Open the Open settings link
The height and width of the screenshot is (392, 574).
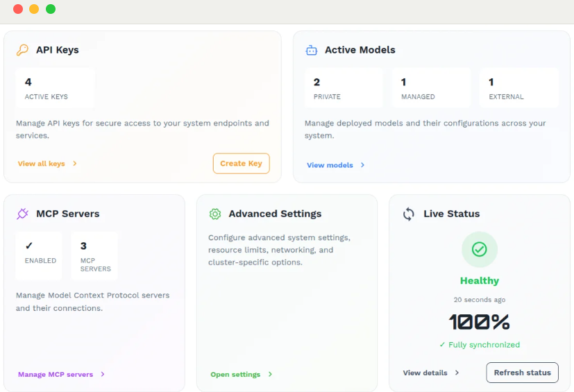pyautogui.click(x=235, y=374)
